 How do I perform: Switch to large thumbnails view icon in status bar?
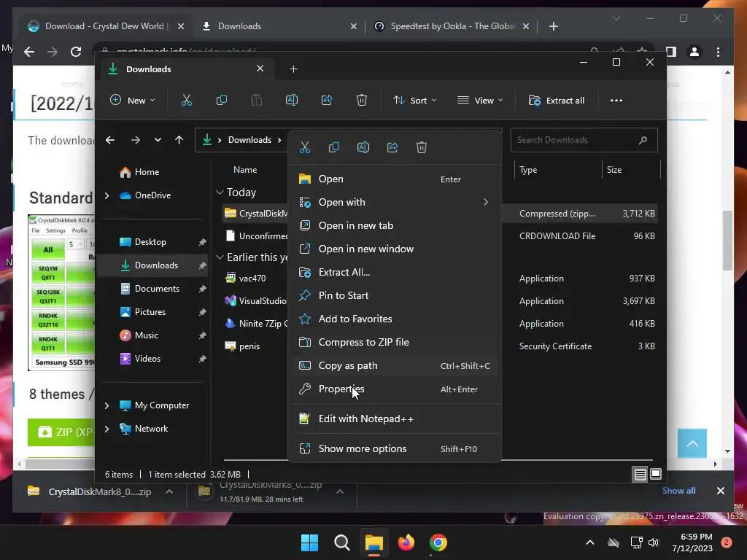tap(656, 474)
